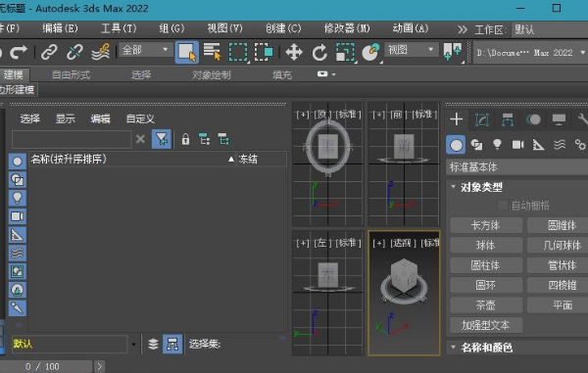Toggle the scene explorer filter funnel
The height and width of the screenshot is (373, 588).
(x=162, y=139)
